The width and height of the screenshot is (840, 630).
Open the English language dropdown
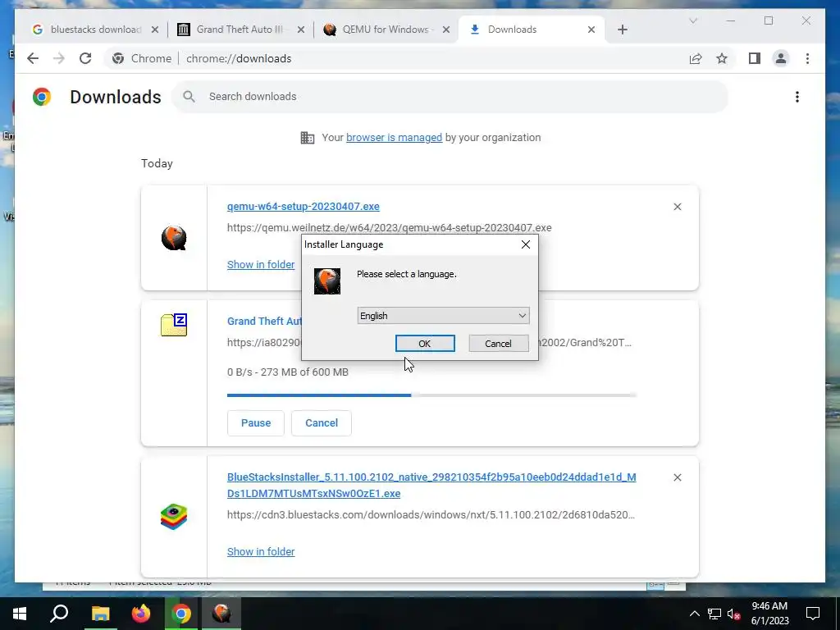coord(443,316)
